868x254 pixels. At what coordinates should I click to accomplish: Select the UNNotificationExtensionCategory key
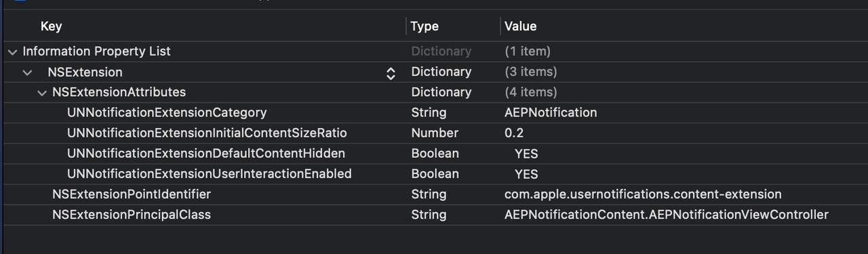point(167,112)
